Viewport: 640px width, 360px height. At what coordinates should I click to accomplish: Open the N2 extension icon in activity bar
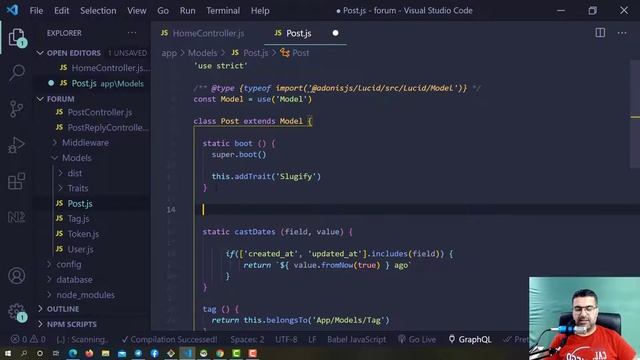pos(16,217)
